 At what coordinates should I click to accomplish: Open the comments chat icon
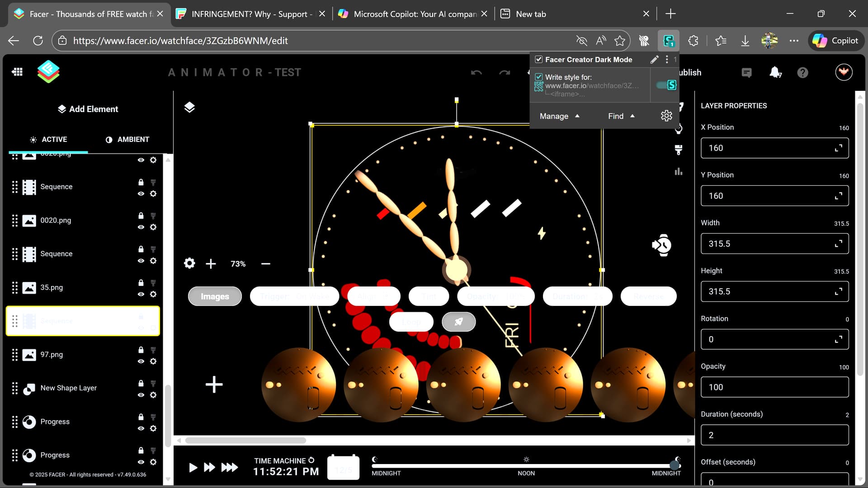click(x=746, y=72)
